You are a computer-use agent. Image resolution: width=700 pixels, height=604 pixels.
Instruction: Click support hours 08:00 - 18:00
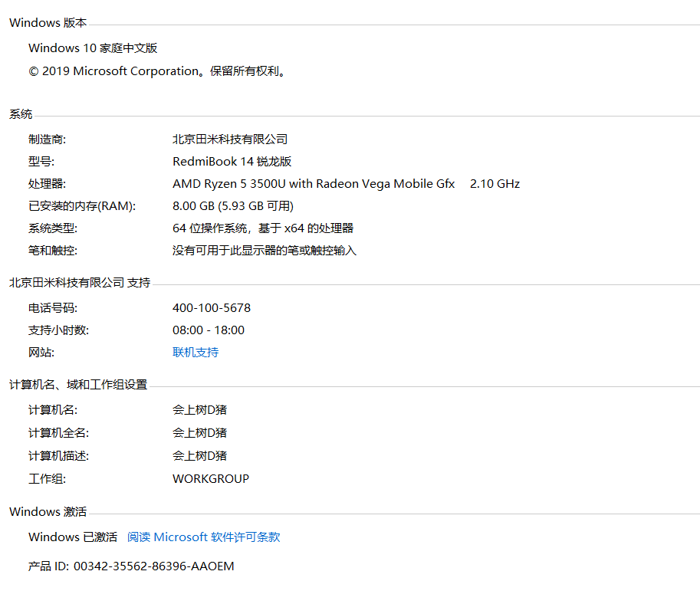209,330
